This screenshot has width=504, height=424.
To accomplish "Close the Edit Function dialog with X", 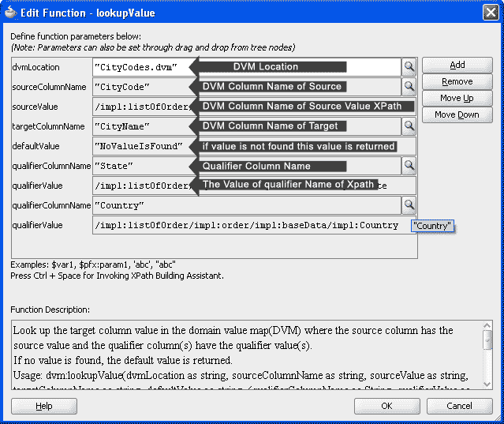I will (491, 13).
